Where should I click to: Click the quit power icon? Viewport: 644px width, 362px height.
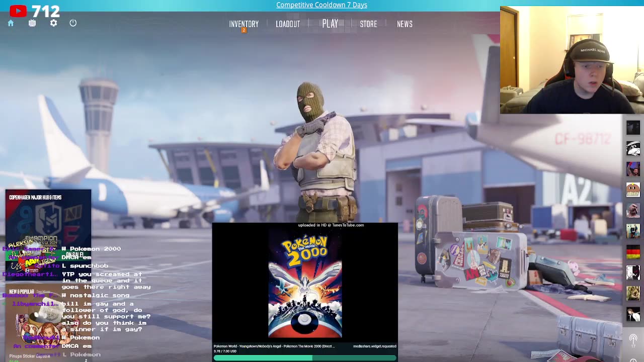[x=73, y=23]
